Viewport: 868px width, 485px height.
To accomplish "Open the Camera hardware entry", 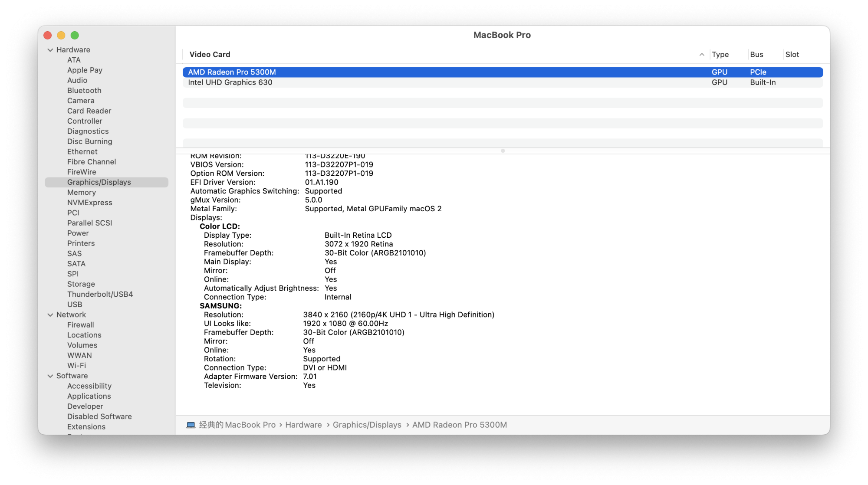I will [x=81, y=100].
